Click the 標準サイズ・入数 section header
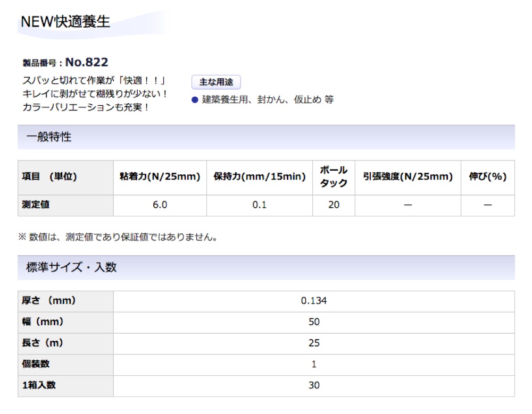This screenshot has height=414, width=532. (71, 267)
